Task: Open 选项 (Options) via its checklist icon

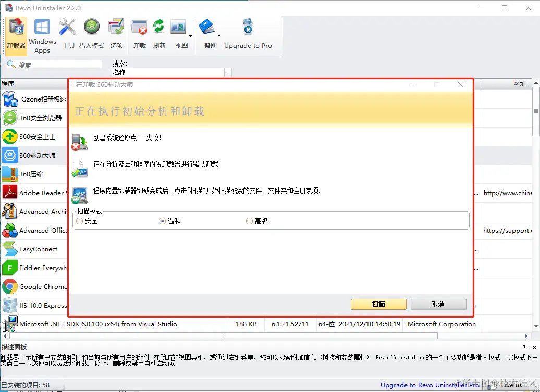Action: [x=116, y=27]
